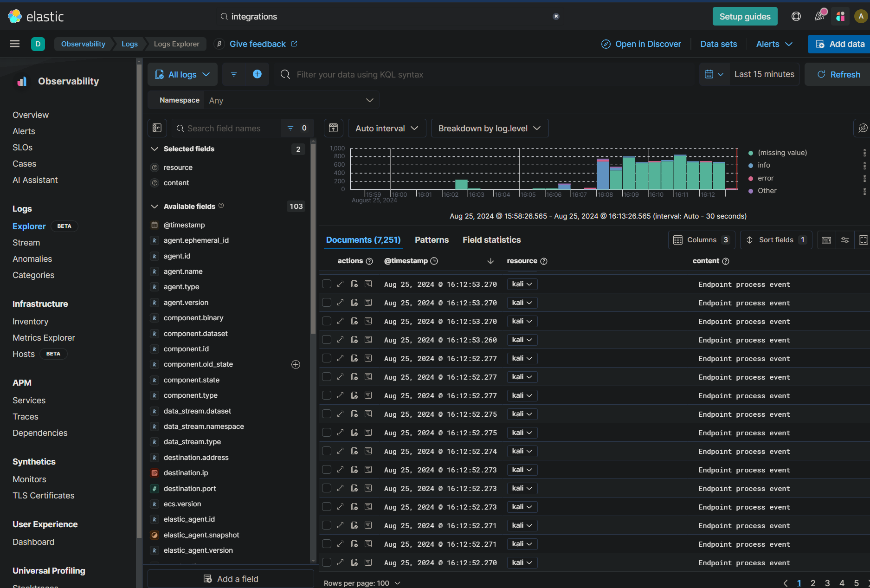Click the Open in Discover link
870x588 pixels.
(641, 44)
